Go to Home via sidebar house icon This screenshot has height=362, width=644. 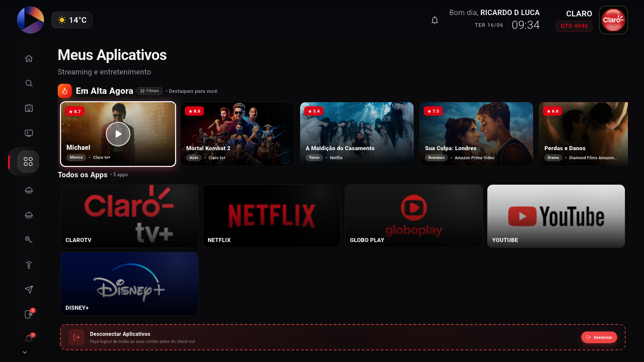coord(29,59)
